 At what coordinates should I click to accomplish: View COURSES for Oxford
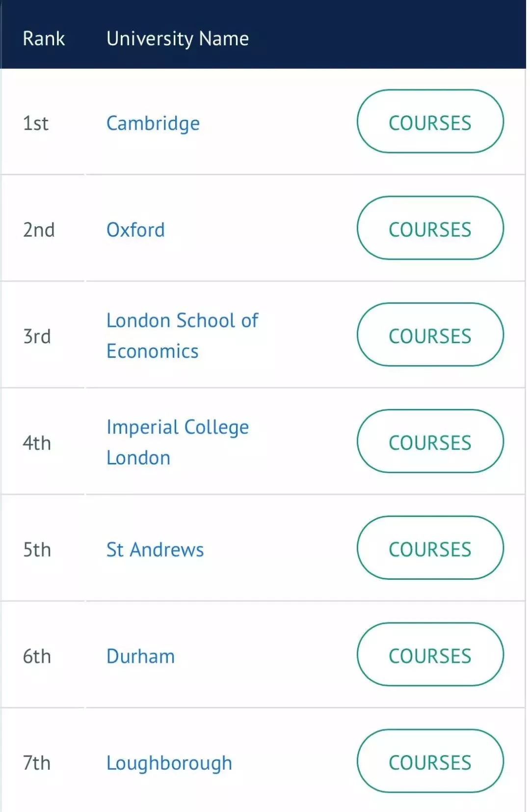pos(430,228)
